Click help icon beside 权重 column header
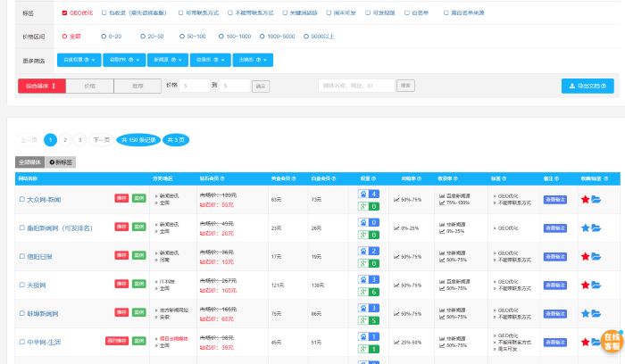 [x=373, y=178]
